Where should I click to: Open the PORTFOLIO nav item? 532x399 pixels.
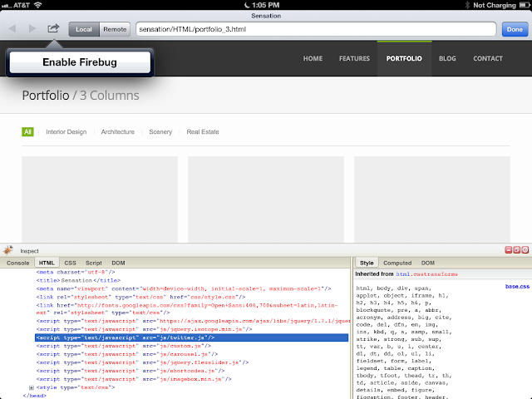tap(404, 59)
